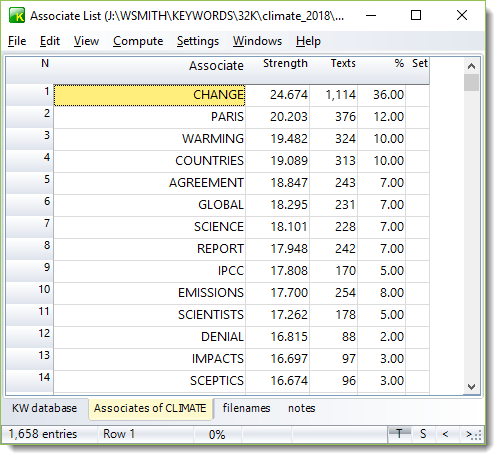Select the AGREEMENT associate cell
Viewport: 501px width, 460px height.
coord(149,183)
